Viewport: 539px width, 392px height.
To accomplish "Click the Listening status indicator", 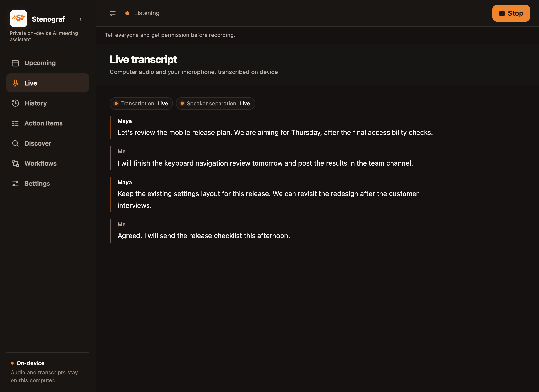I will (142, 13).
